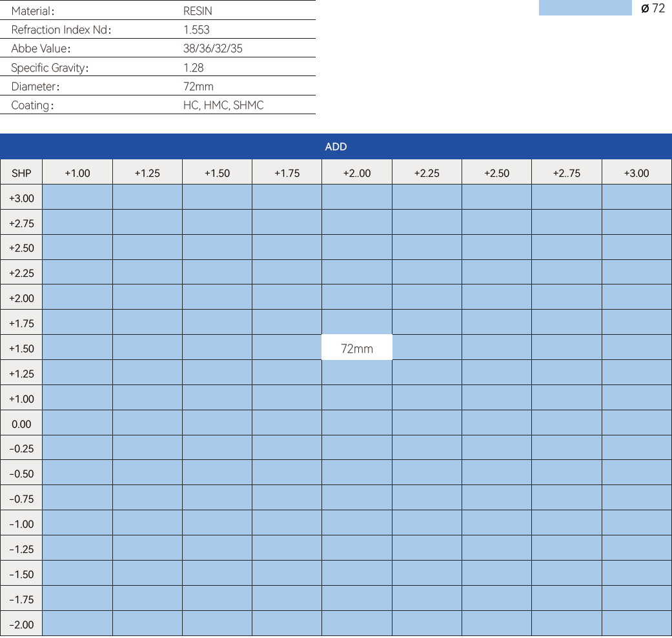Select the +2.25 ADD column header
Viewport: 672px width, 638px height.
point(427,173)
